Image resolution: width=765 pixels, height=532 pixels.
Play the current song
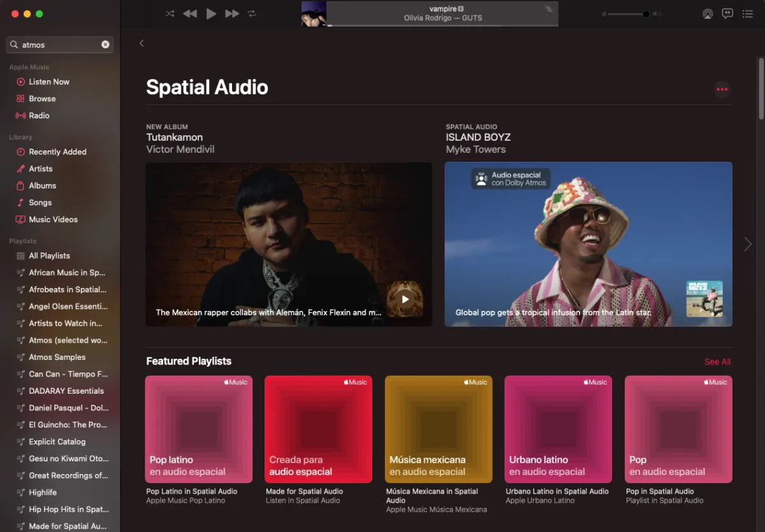tap(211, 13)
